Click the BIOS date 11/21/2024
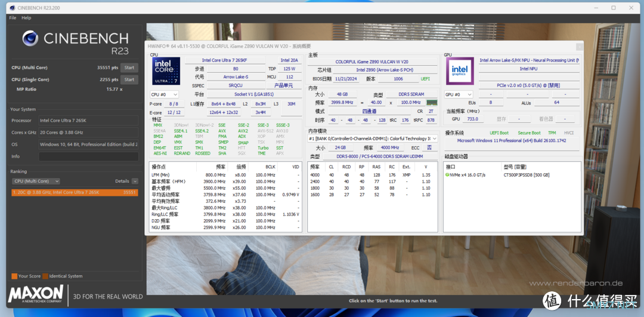Screen dimensions: 644x317 tap(347, 79)
